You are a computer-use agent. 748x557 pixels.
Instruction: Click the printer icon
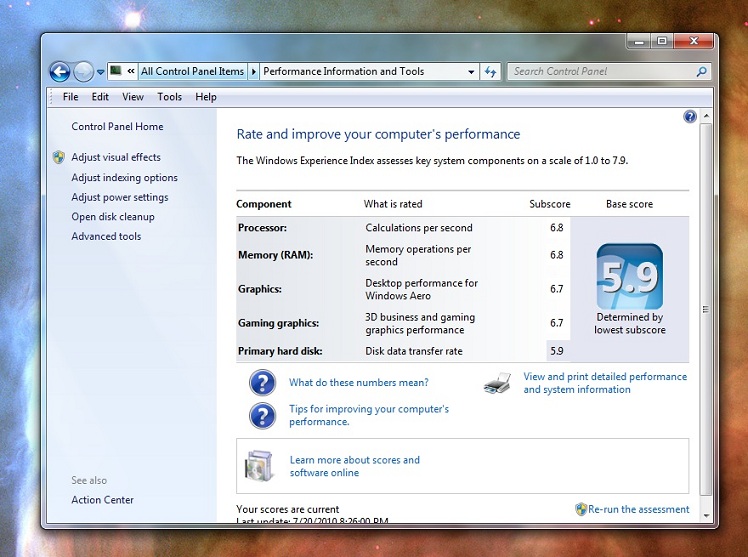coord(497,383)
